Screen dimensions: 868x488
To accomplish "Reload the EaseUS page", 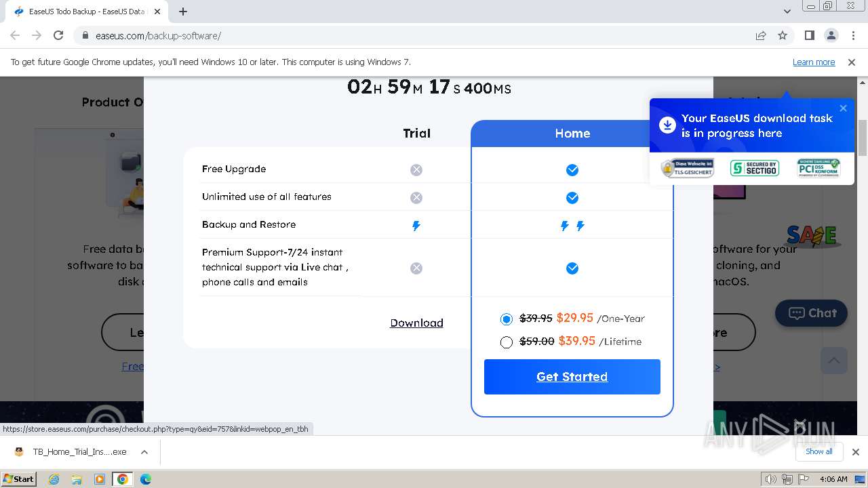I will 58,35.
